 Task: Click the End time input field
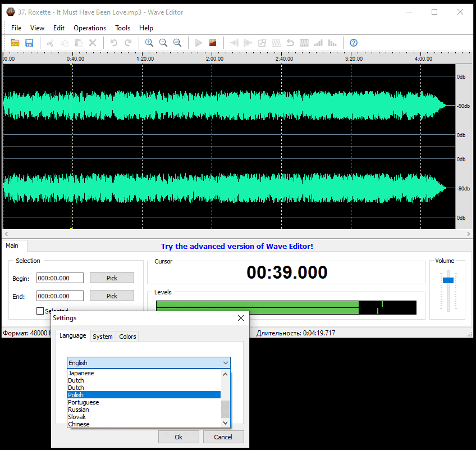coord(60,296)
